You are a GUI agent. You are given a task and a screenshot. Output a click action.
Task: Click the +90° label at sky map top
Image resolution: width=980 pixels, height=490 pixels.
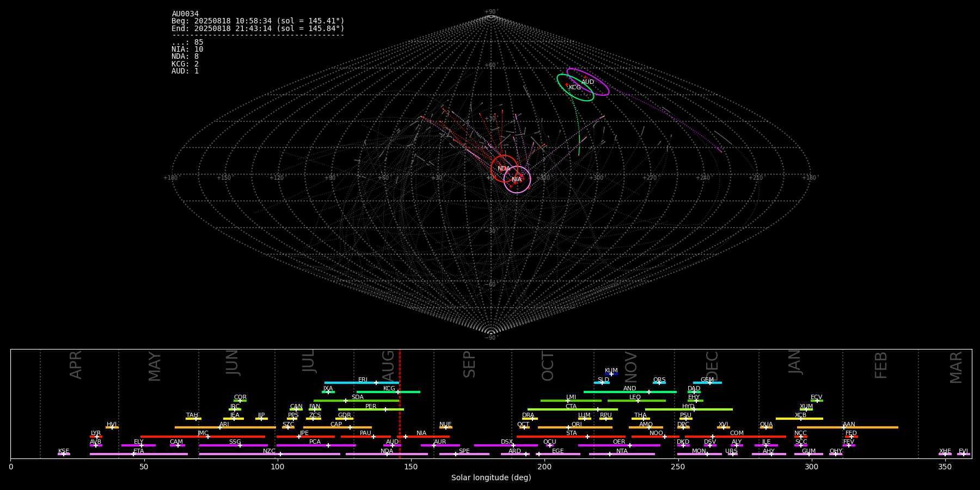tap(491, 12)
